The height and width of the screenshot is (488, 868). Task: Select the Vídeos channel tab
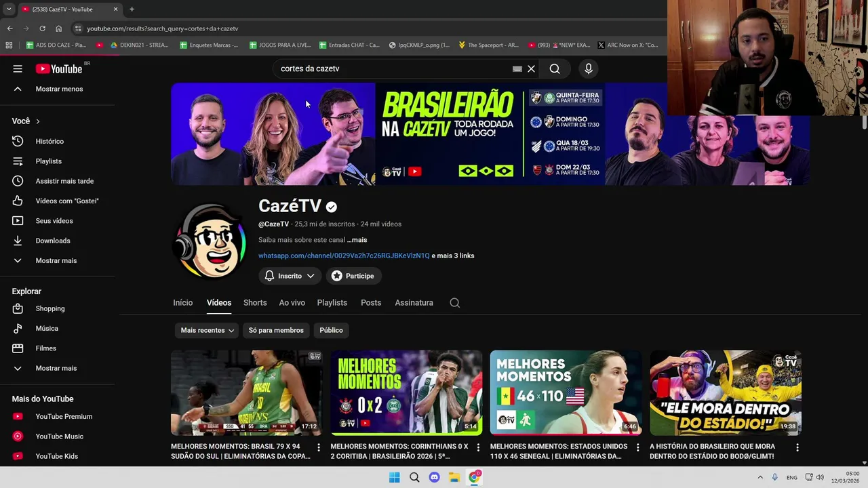click(219, 303)
